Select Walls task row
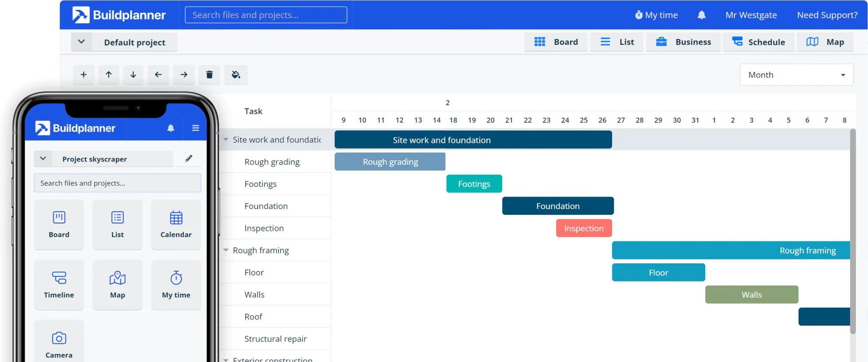 coord(275,294)
